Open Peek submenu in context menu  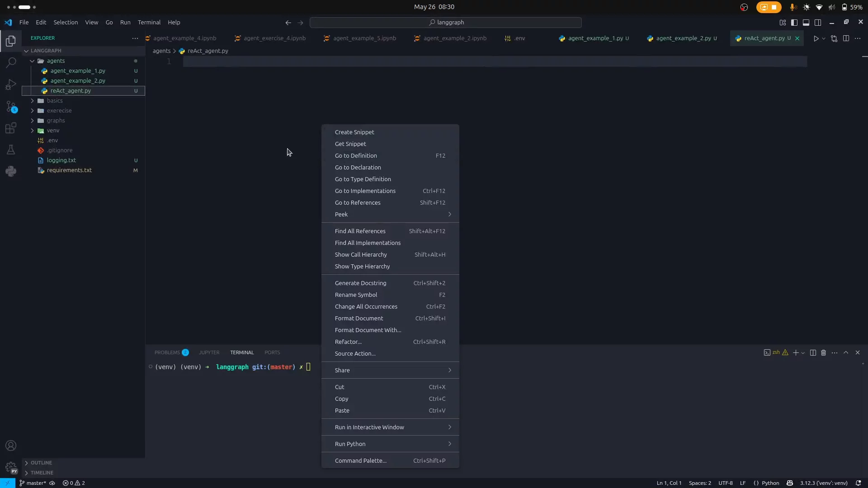coord(390,215)
